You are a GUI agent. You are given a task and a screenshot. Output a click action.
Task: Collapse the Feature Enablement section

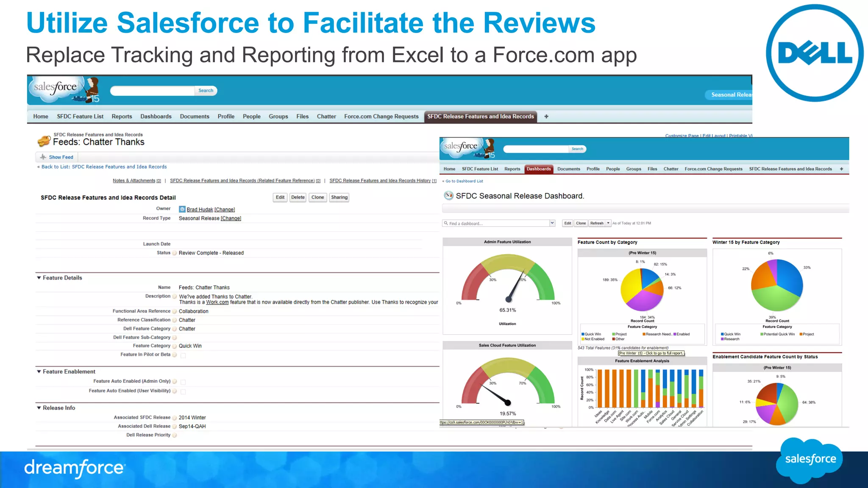[x=39, y=372]
